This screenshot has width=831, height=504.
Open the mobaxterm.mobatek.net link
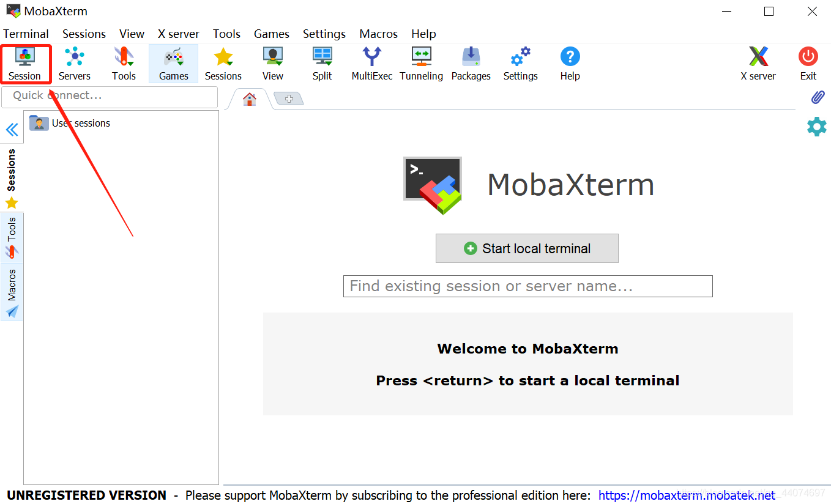coord(687,495)
